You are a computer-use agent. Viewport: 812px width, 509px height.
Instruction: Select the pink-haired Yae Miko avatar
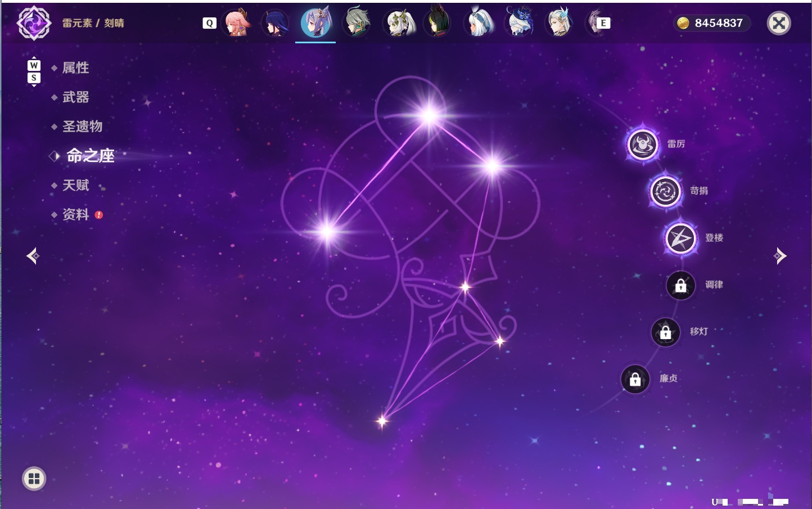(237, 23)
